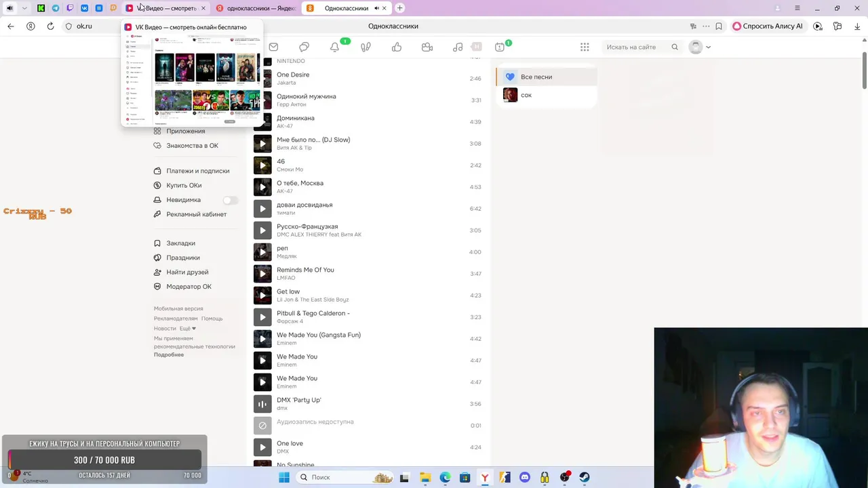Open Discord from the taskbar
This screenshot has height=488, width=868.
click(525, 477)
